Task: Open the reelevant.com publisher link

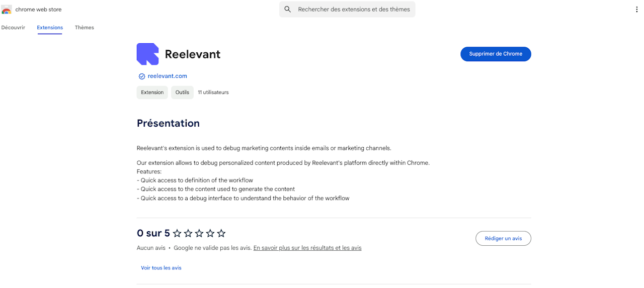Action: point(167,76)
